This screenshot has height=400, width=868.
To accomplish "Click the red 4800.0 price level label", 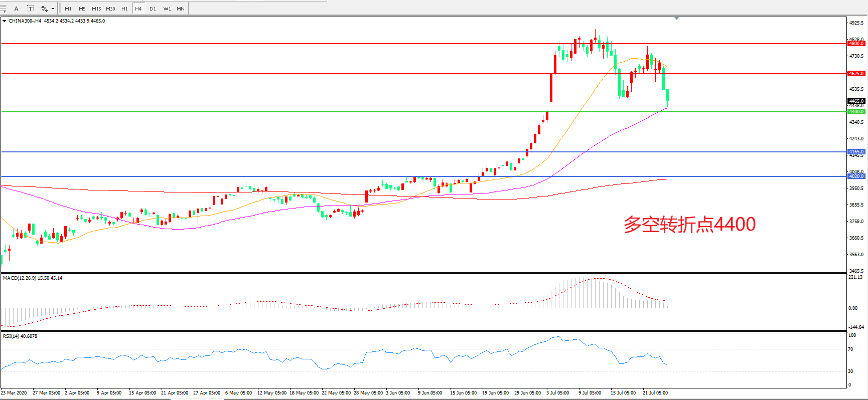I will 856,44.
